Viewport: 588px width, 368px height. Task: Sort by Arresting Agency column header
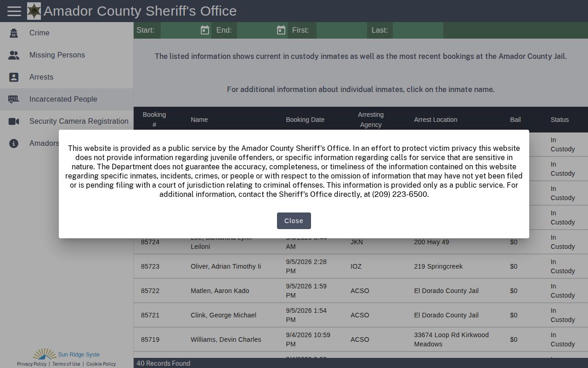pos(371,120)
